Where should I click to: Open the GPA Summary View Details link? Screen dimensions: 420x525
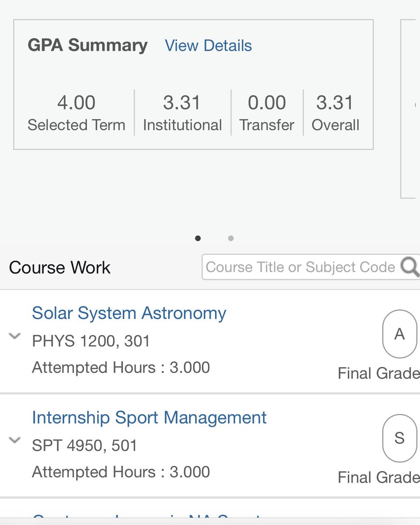pyautogui.click(x=208, y=45)
